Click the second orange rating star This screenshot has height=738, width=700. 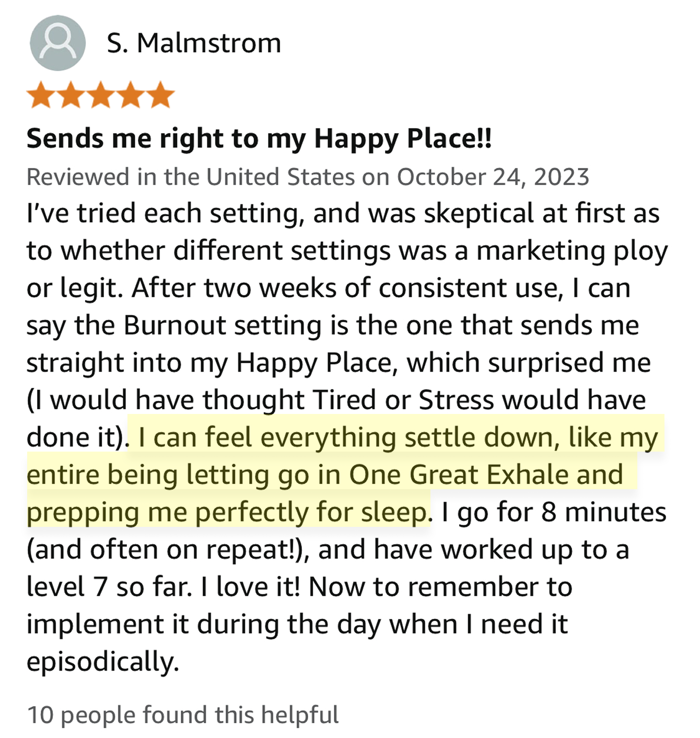[71, 96]
